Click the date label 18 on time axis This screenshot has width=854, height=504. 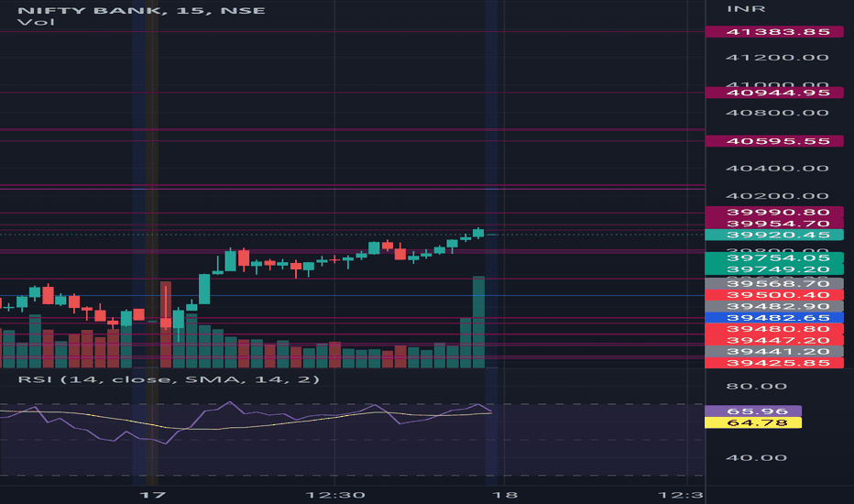tap(504, 495)
